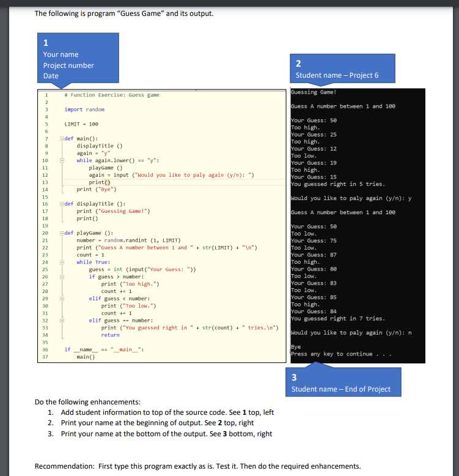This screenshot has height=476, width=459.
Task: Collapse the 'elif guess == number' fold marker
Action: point(62,321)
